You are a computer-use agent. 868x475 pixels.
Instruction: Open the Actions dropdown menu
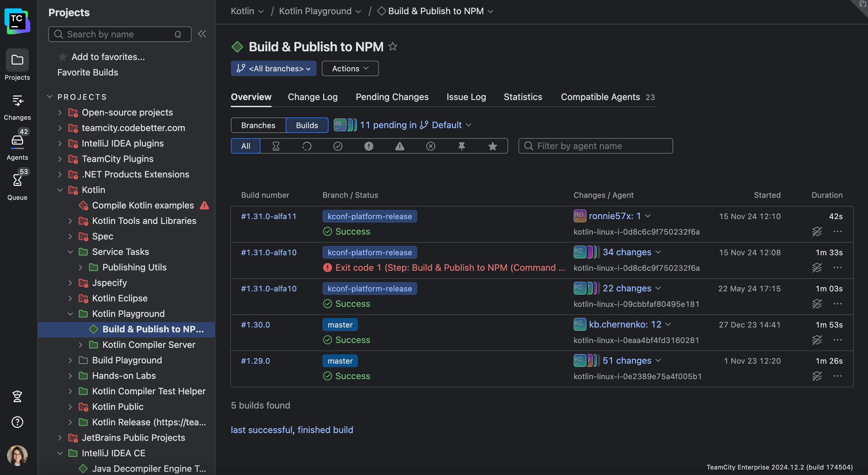click(x=350, y=68)
